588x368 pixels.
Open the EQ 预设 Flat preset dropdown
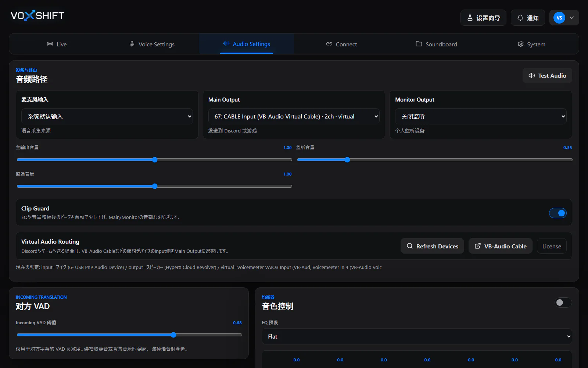click(417, 336)
